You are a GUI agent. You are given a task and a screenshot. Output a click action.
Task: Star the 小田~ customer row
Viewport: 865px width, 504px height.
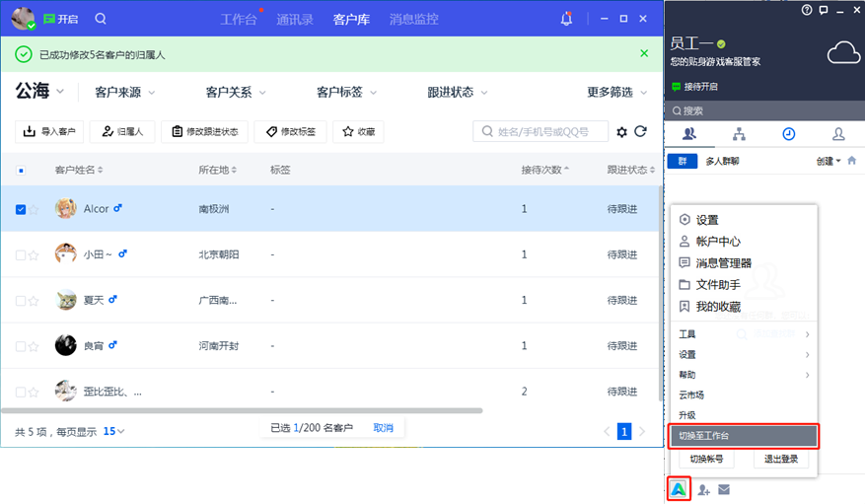coord(34,255)
